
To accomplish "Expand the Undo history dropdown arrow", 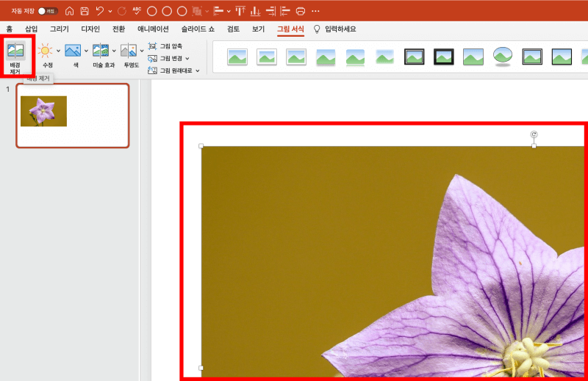I will (x=110, y=11).
